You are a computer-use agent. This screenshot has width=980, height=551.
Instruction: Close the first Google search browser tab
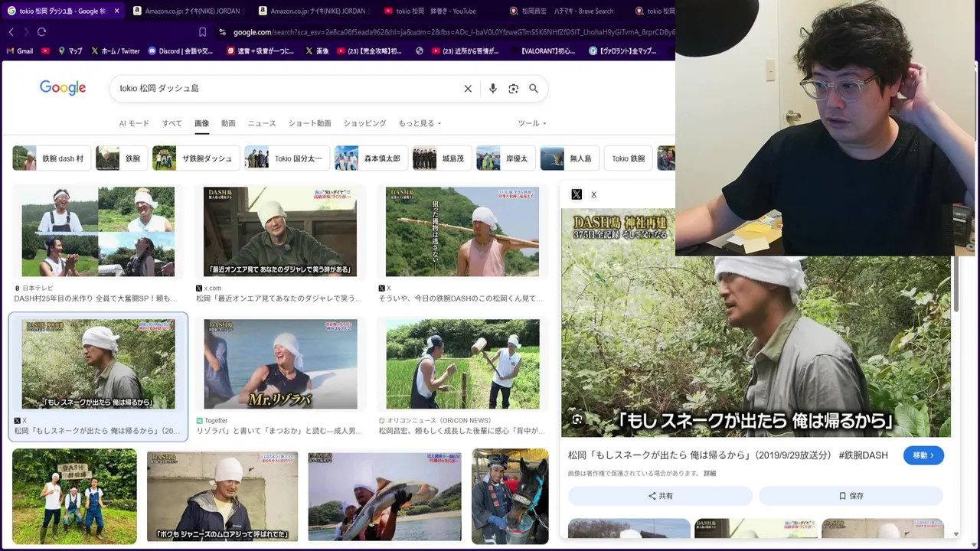(x=116, y=11)
